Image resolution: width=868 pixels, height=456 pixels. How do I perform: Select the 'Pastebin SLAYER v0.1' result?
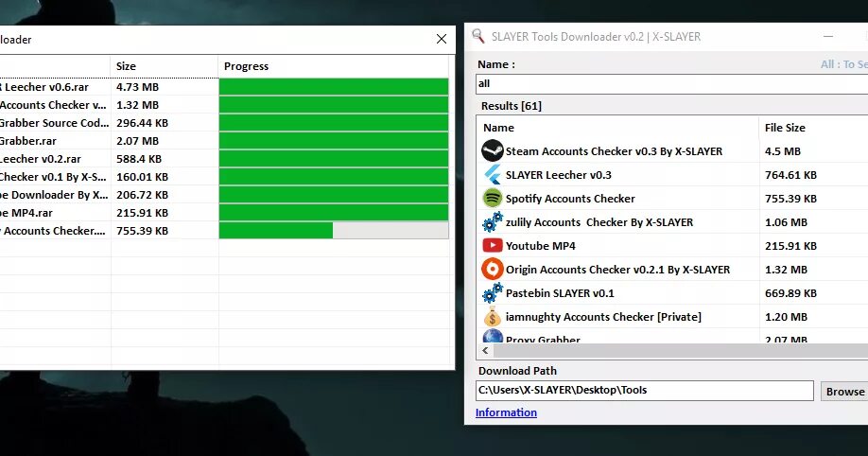[560, 293]
